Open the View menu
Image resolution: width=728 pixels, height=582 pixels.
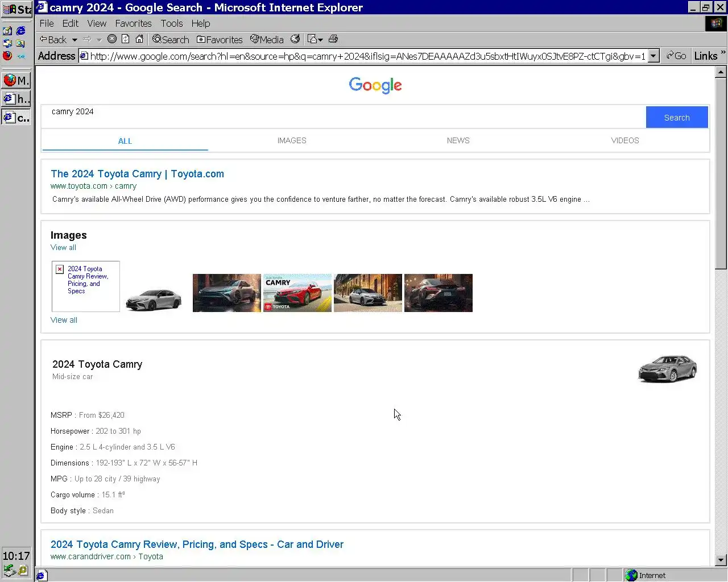97,23
